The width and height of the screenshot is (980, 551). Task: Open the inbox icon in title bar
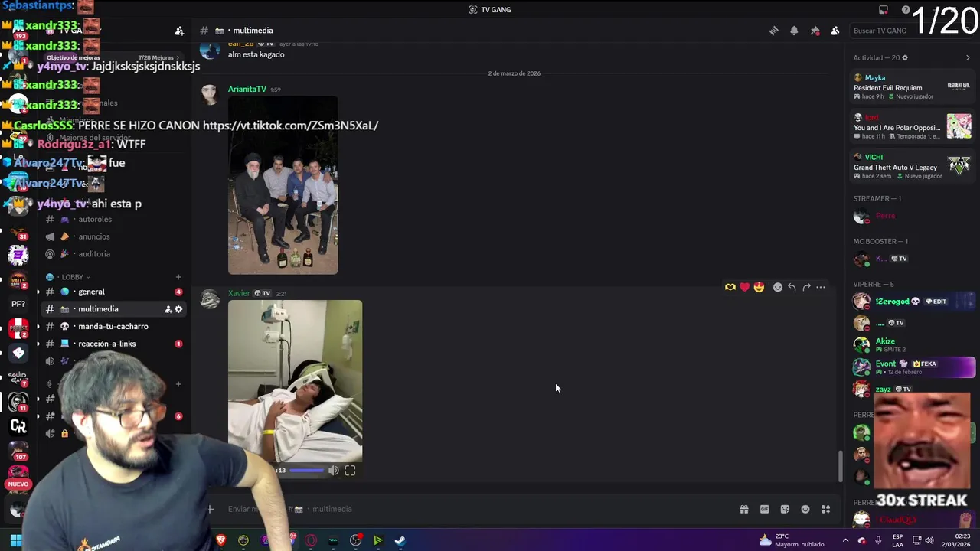tap(884, 10)
